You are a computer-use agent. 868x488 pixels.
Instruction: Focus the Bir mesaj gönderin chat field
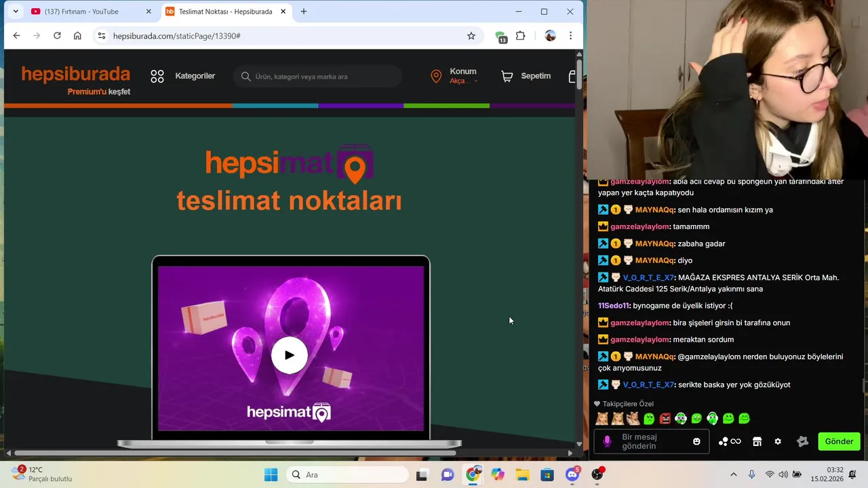651,442
